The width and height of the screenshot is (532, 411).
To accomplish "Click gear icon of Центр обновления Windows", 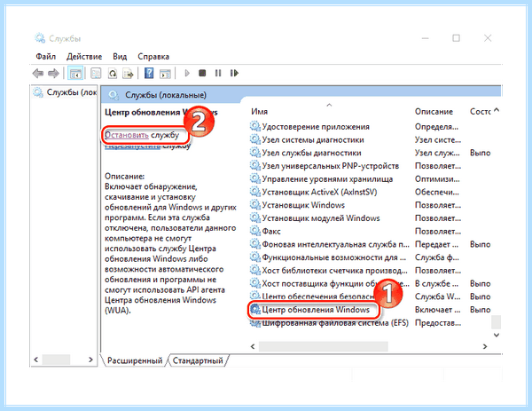I will [254, 310].
